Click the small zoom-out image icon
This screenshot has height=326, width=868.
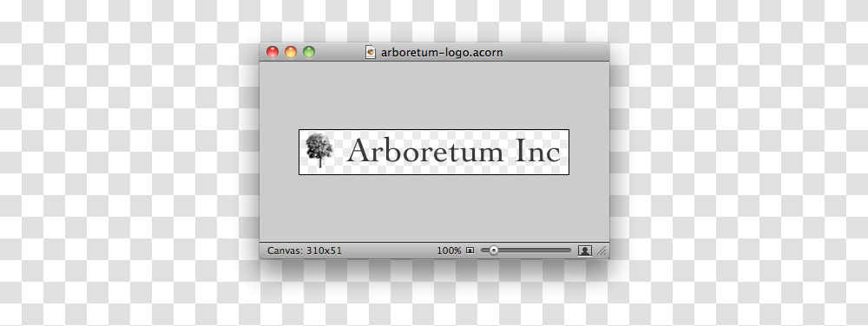[470, 251]
